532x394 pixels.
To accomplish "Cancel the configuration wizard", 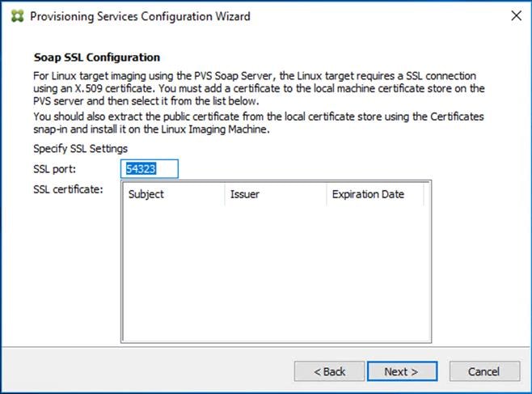I will coord(484,371).
